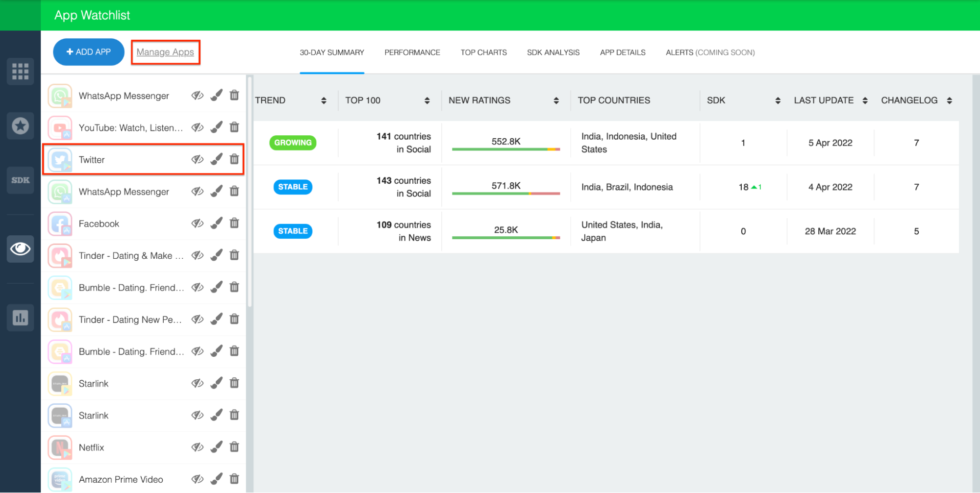
Task: Click the '28 Mar 2022' update date
Action: pyautogui.click(x=830, y=231)
